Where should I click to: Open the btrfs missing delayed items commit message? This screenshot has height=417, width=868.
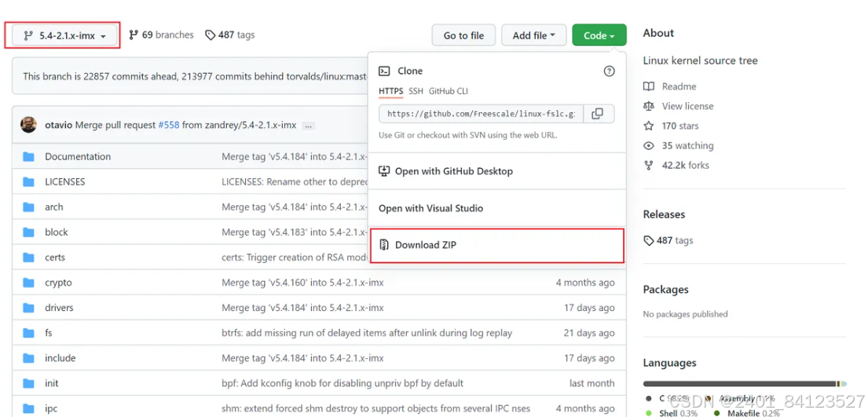point(367,333)
